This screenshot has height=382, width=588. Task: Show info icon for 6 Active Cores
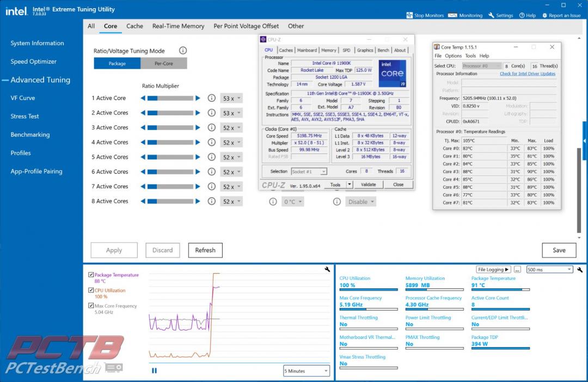pos(211,172)
